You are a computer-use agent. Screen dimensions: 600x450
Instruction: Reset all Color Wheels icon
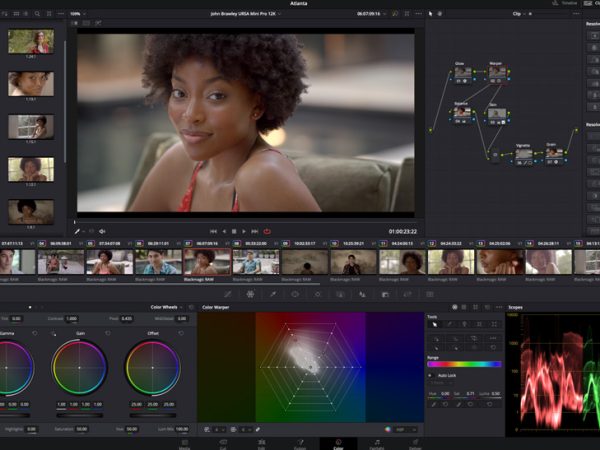(191, 307)
